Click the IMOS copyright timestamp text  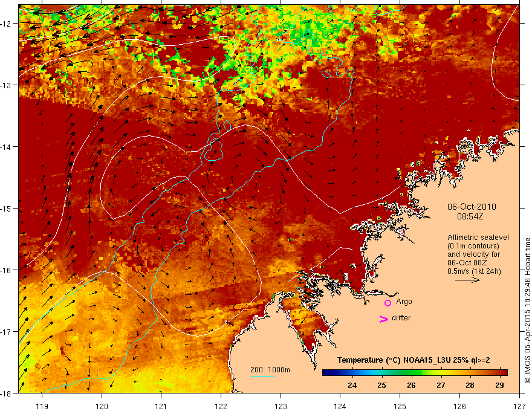527,311
